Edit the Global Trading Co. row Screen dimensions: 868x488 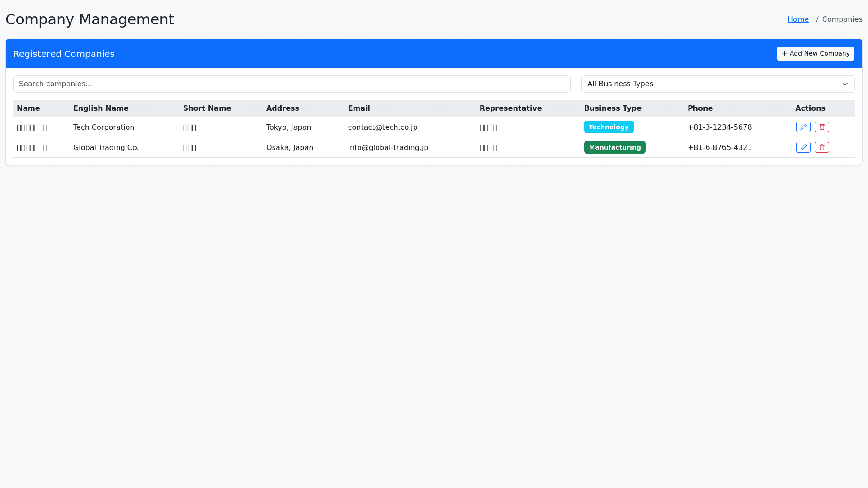pyautogui.click(x=803, y=147)
